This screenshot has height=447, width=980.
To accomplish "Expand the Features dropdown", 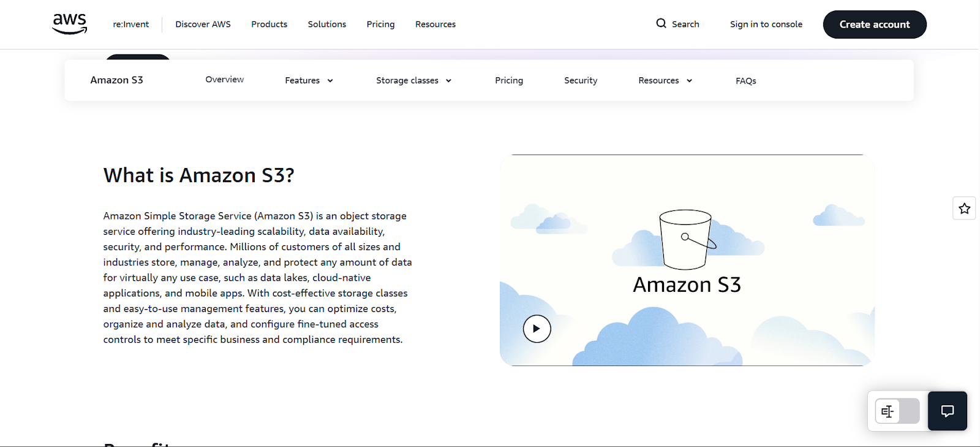I will click(309, 80).
